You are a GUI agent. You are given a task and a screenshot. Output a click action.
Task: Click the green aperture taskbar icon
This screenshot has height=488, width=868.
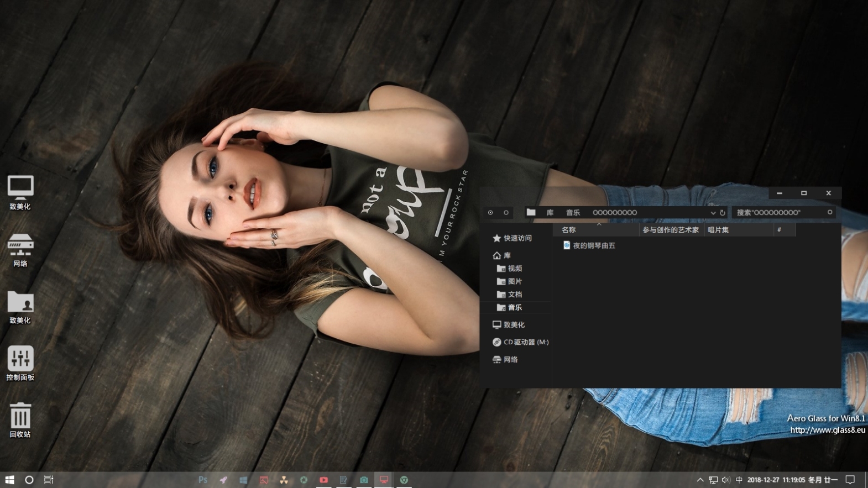tap(304, 480)
